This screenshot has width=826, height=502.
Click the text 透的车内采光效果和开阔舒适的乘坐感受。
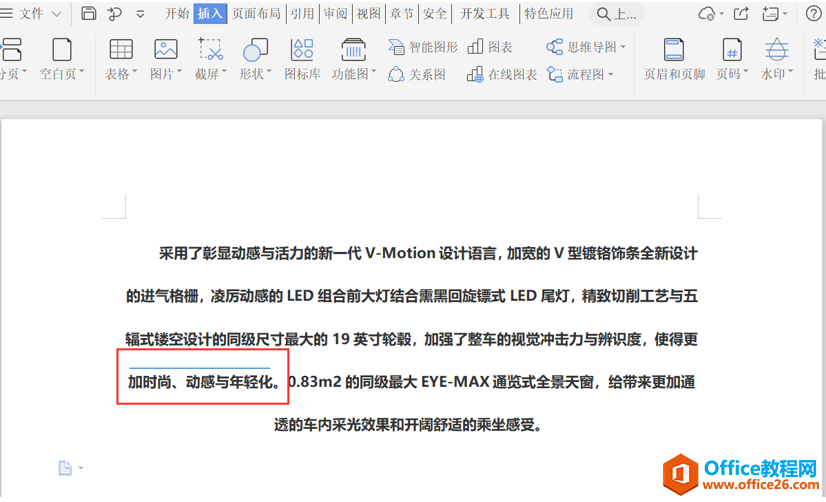(409, 425)
